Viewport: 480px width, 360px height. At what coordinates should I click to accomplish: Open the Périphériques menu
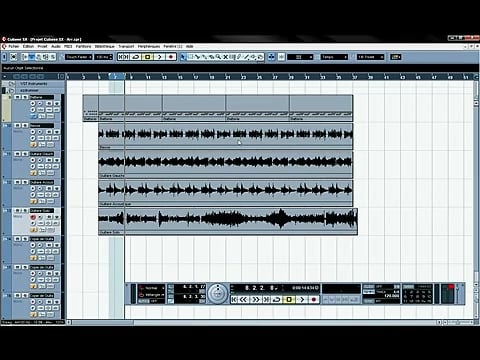(x=149, y=46)
